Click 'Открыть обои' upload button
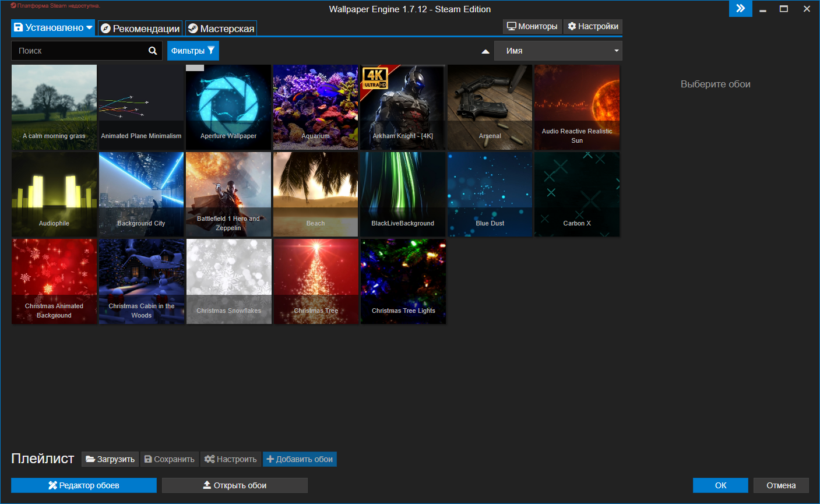 point(234,485)
